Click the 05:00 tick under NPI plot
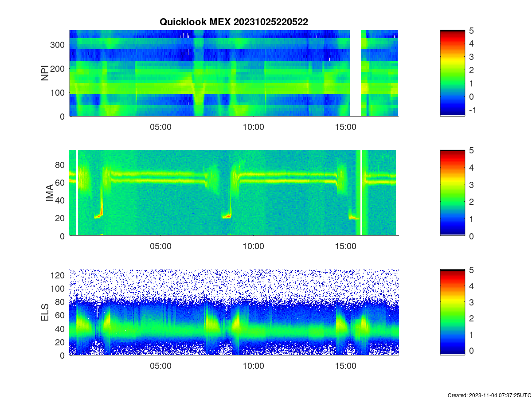532x399 pixels. point(161,127)
